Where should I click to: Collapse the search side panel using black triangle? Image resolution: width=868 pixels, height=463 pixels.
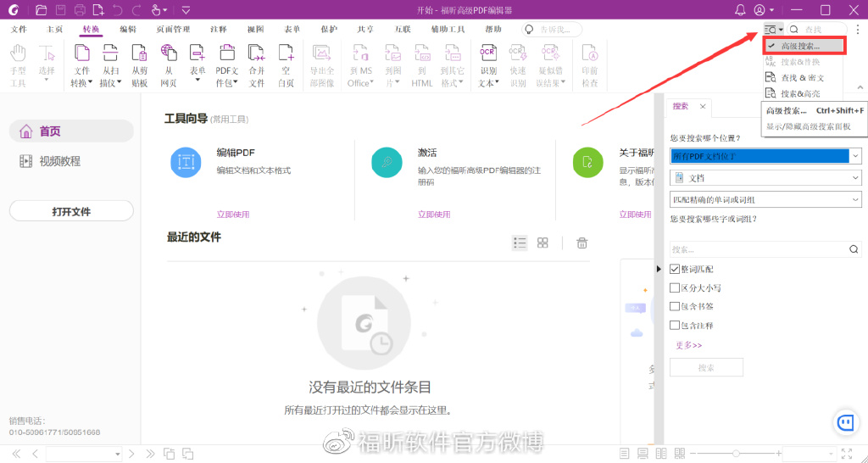coord(658,269)
